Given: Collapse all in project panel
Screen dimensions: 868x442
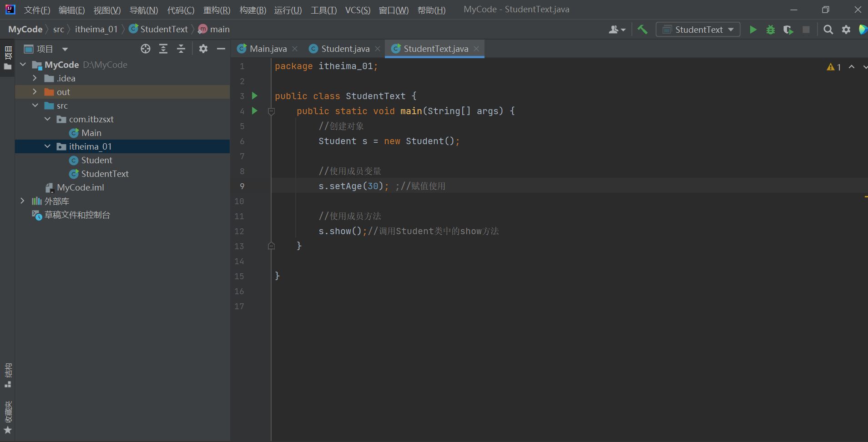Looking at the screenshot, I should (x=181, y=49).
